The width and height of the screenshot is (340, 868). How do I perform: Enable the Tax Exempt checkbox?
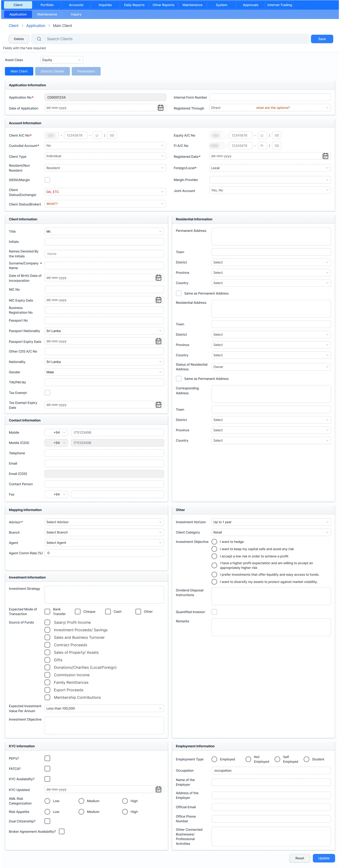[x=48, y=393]
